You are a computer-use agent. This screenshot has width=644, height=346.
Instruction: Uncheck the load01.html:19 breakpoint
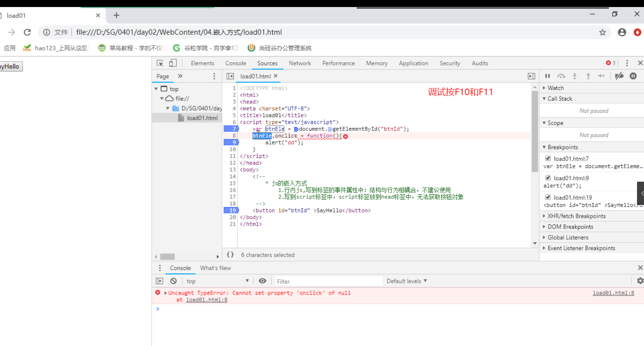pos(548,198)
